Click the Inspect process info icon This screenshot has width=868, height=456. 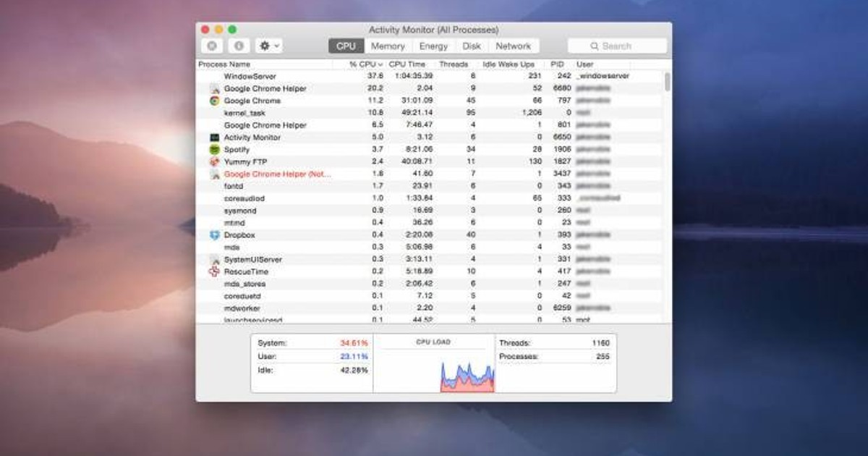click(x=239, y=46)
